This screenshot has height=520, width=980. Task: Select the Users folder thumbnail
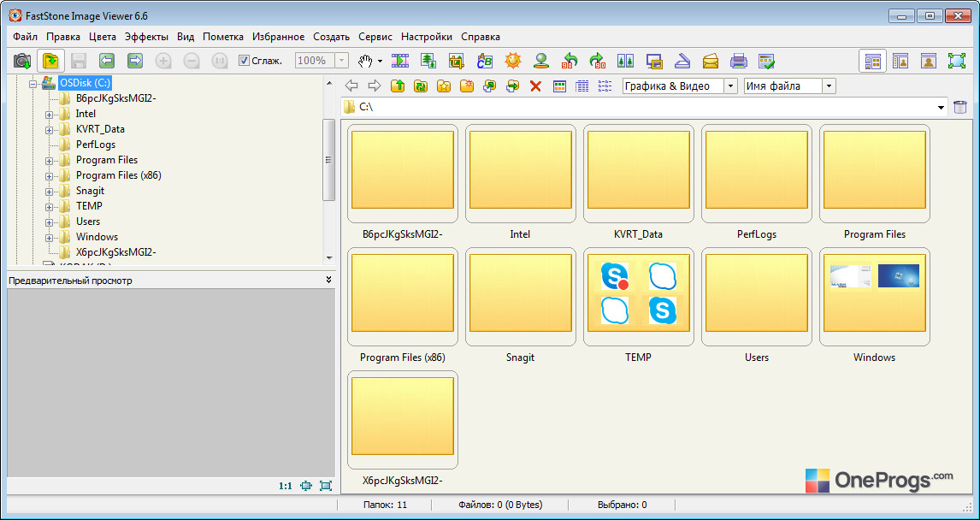(756, 298)
